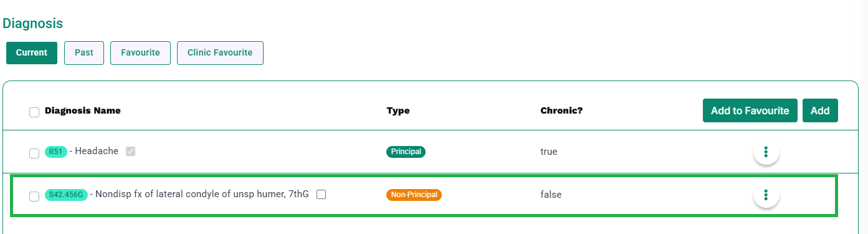The image size is (868, 234).
Task: Click the R51 code badge
Action: pyautogui.click(x=56, y=152)
